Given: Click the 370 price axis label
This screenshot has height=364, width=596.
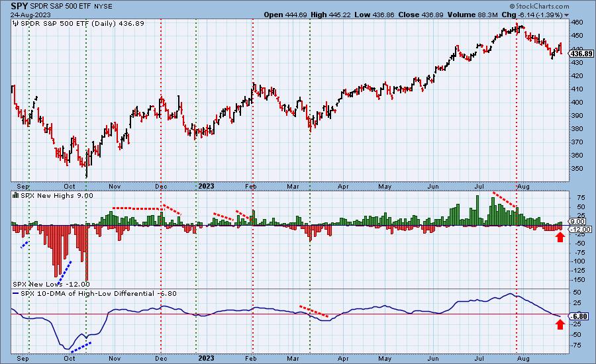Looking at the screenshot, I should point(577,142).
